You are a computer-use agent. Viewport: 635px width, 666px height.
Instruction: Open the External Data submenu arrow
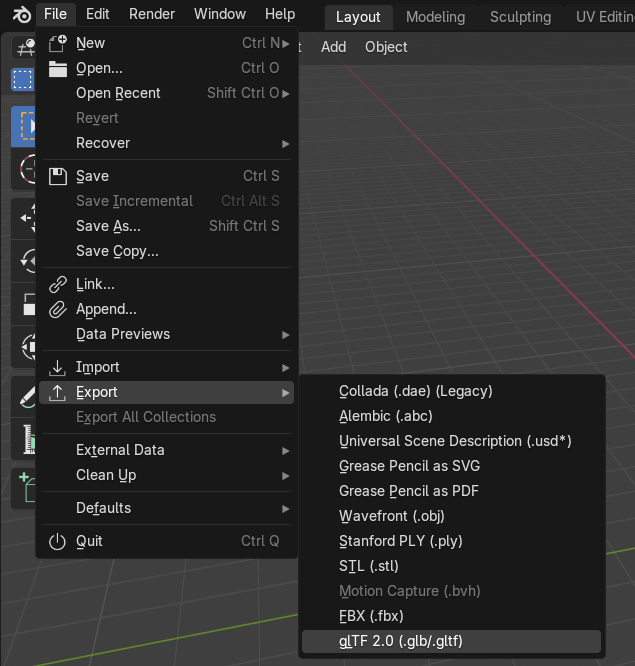[286, 450]
